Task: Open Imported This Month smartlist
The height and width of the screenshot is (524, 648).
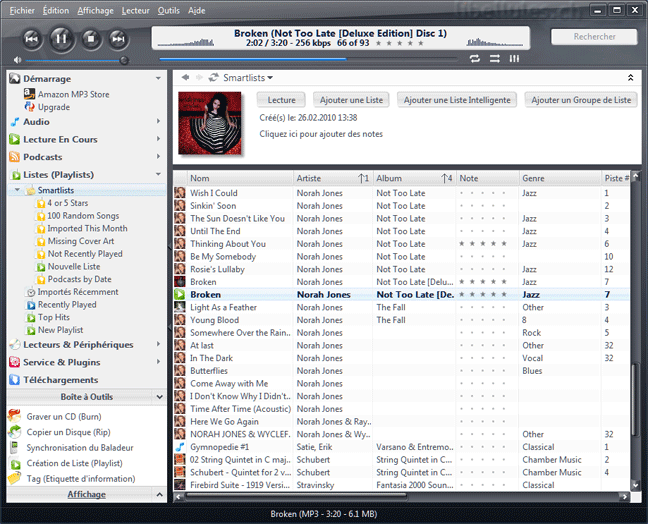Action: (x=87, y=229)
